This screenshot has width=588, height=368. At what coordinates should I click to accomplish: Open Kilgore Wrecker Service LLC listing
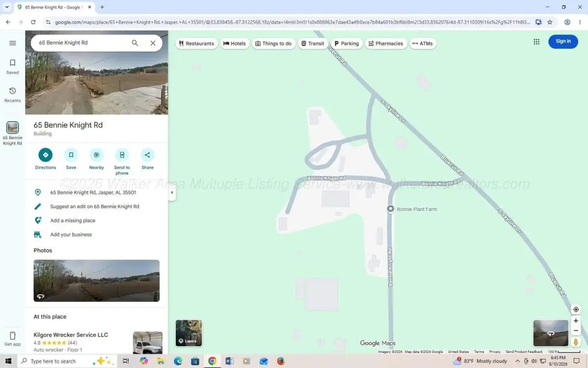[71, 335]
